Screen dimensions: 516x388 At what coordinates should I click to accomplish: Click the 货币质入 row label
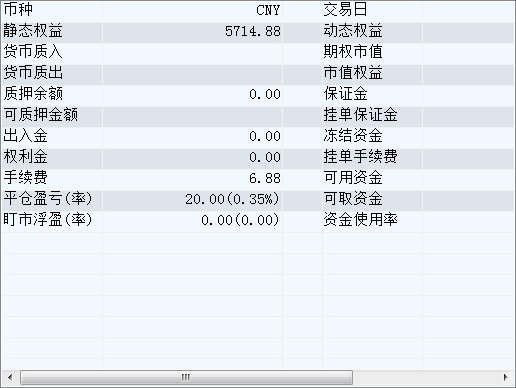pos(33,52)
